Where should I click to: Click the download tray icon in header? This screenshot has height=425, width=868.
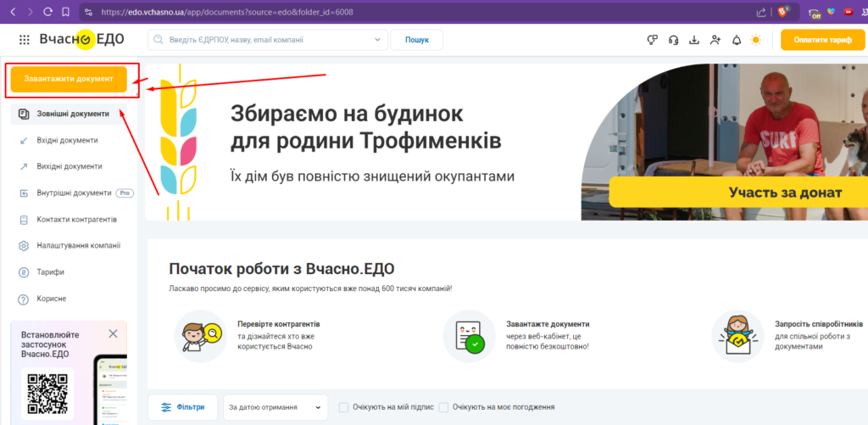(694, 40)
